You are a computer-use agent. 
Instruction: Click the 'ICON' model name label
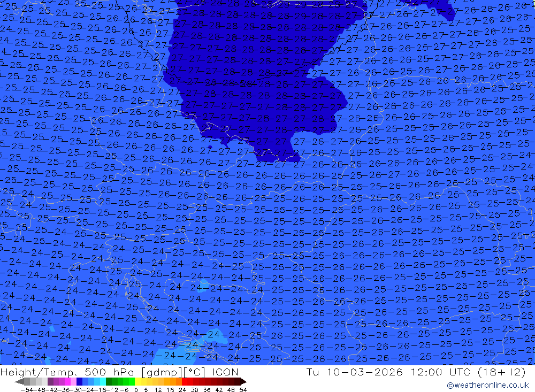click(x=225, y=372)
